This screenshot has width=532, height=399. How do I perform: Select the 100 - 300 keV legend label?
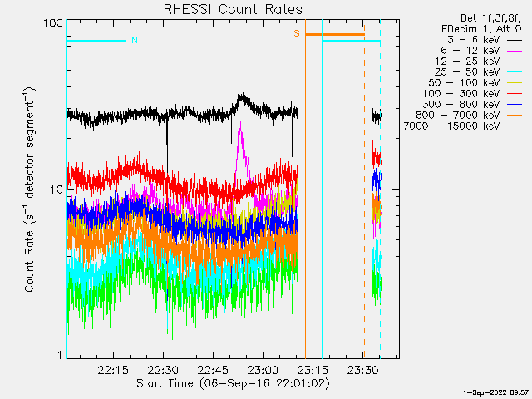click(x=461, y=94)
